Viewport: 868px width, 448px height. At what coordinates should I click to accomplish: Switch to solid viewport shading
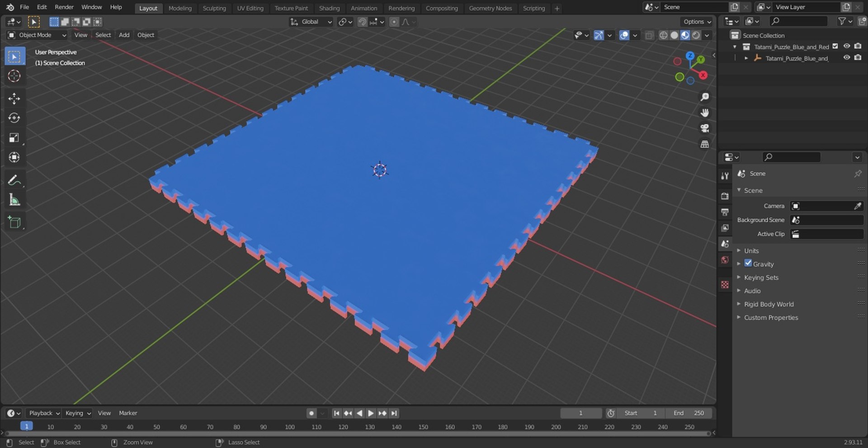pos(674,35)
